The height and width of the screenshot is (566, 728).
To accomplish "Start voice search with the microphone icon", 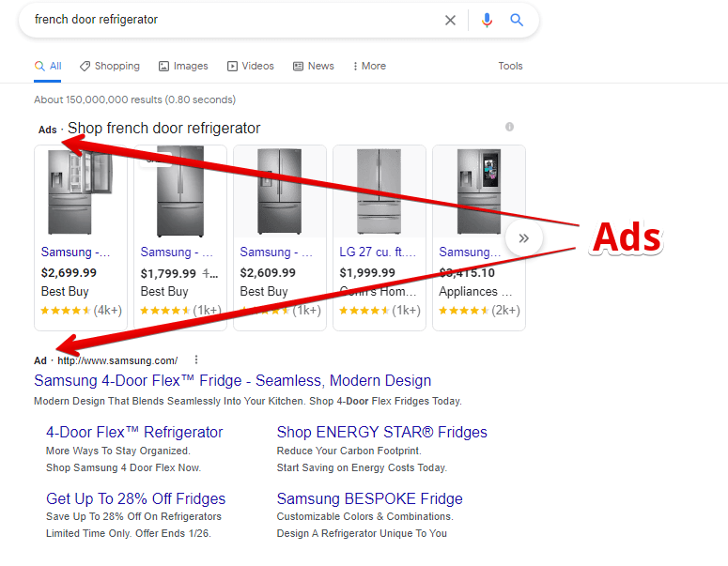I will [487, 20].
